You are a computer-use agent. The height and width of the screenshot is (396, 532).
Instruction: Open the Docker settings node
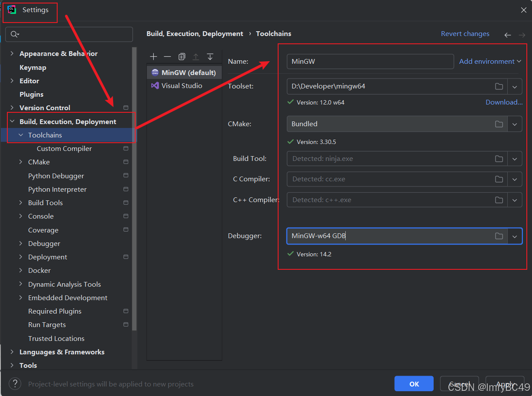[39, 270]
